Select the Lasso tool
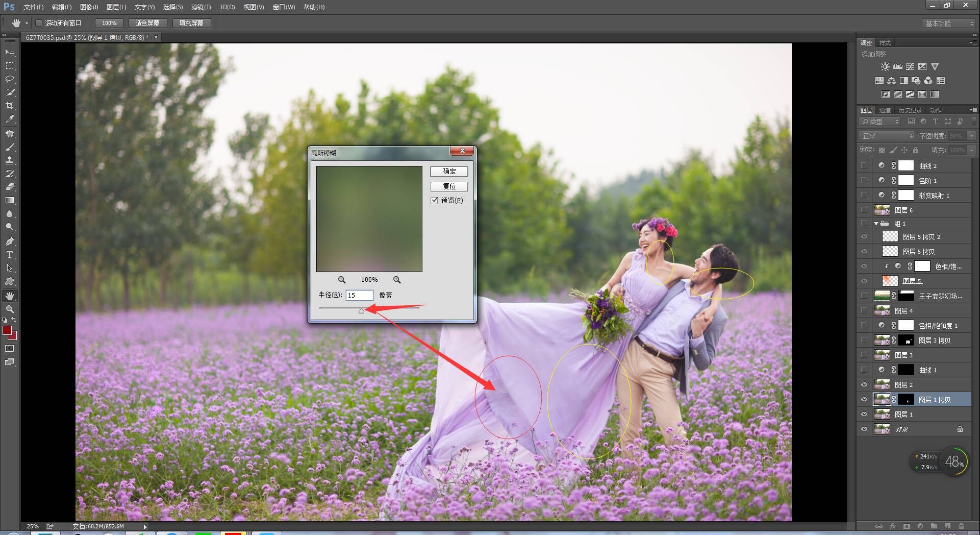Viewport: 980px width, 535px height. [x=10, y=79]
